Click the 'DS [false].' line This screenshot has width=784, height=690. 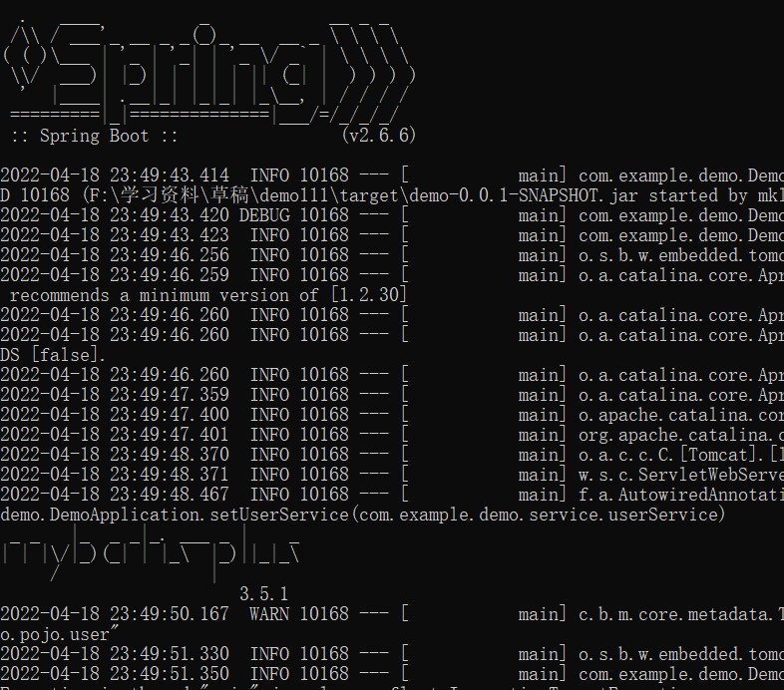point(53,355)
